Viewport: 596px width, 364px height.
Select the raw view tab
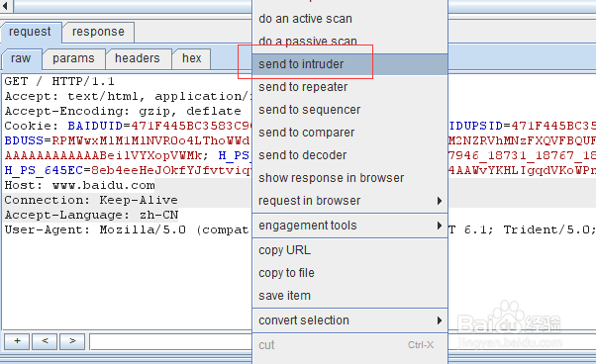pyautogui.click(x=21, y=58)
